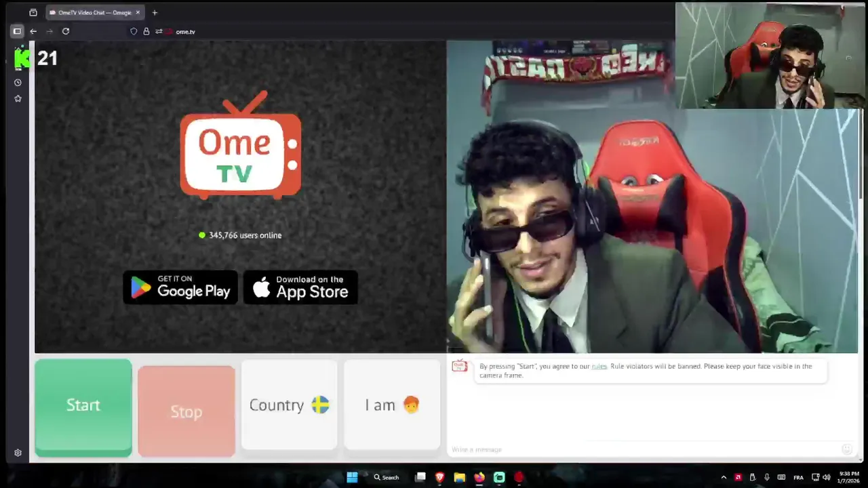The width and height of the screenshot is (868, 488).
Task: Open the site permissions icon in address bar
Action: pyautogui.click(x=159, y=31)
